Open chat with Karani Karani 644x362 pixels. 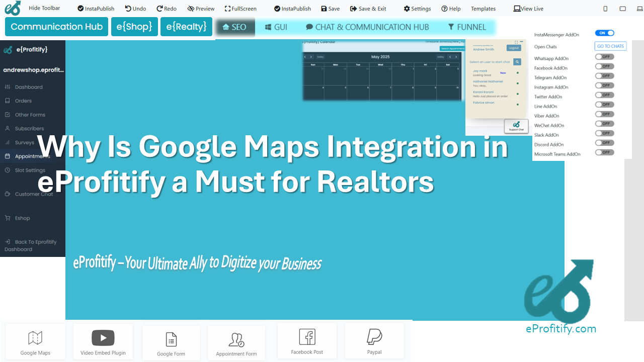496,94
